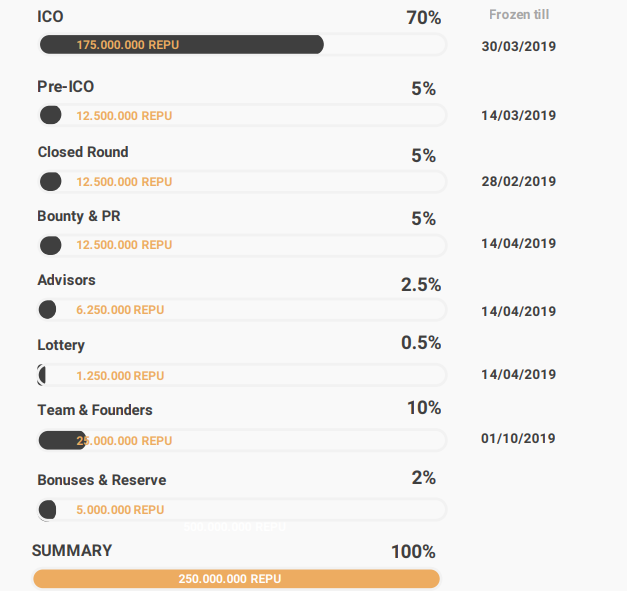Select the Advisors 6.250.000 REPU bar

(240, 310)
